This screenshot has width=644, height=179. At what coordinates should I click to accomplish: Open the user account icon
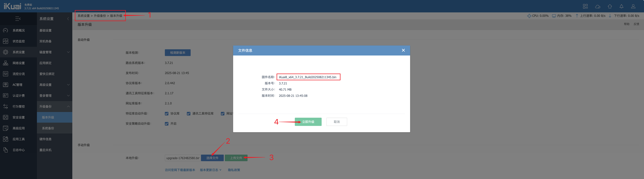pyautogui.click(x=633, y=6)
